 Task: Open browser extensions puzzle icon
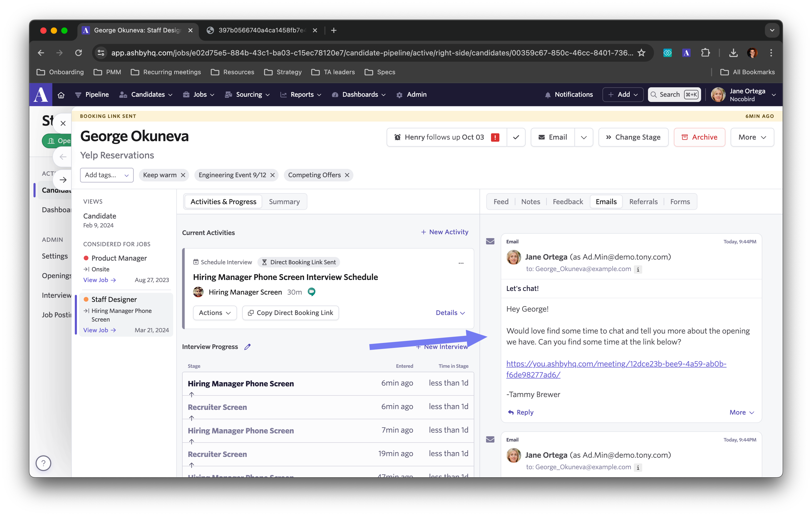705,53
